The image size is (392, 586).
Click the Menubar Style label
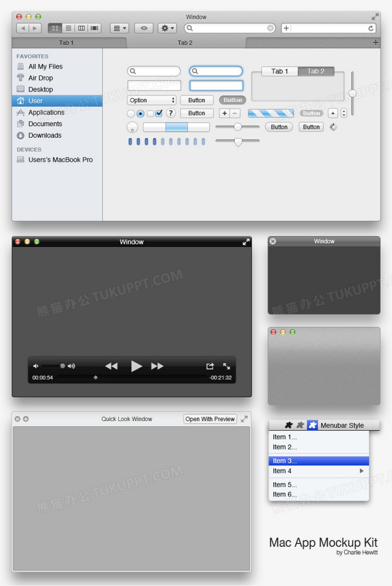(x=342, y=425)
